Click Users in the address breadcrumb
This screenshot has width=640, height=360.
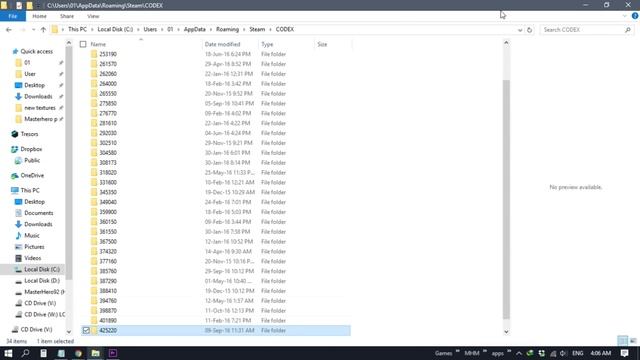tap(150, 29)
